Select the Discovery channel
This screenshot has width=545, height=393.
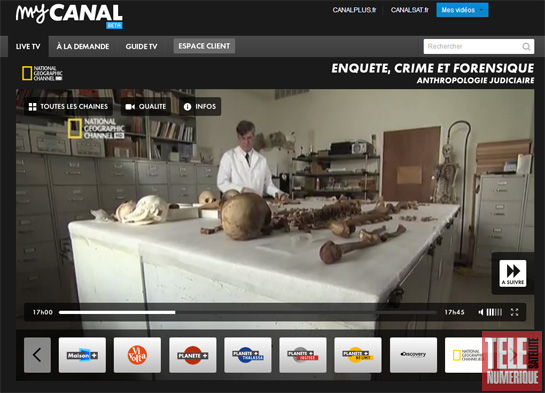(x=413, y=355)
